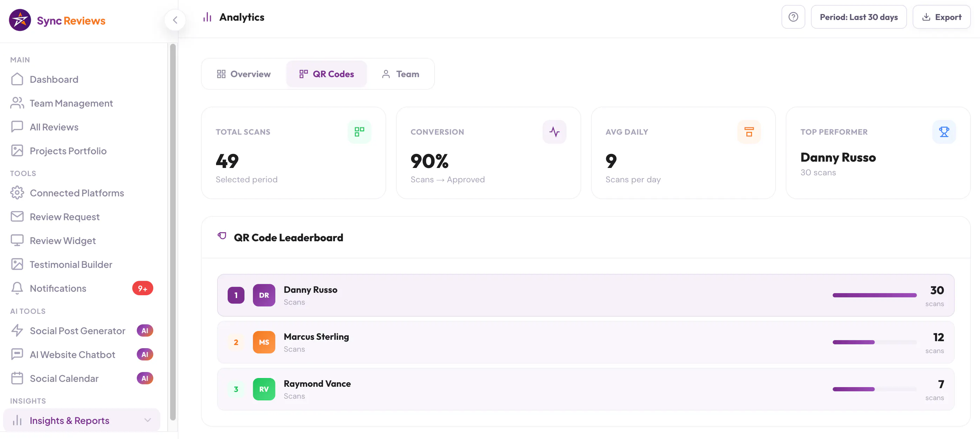Click the Connected Platforms gear icon
The height and width of the screenshot is (439, 980).
click(17, 193)
